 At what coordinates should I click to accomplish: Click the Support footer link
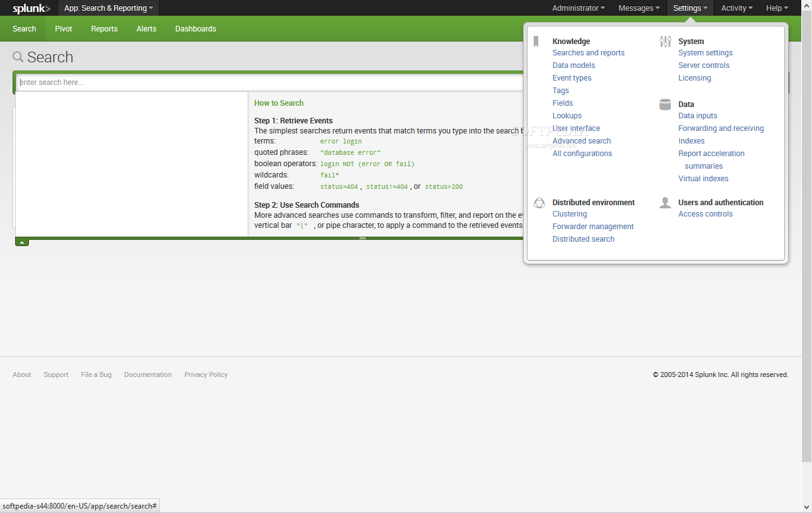(56, 375)
